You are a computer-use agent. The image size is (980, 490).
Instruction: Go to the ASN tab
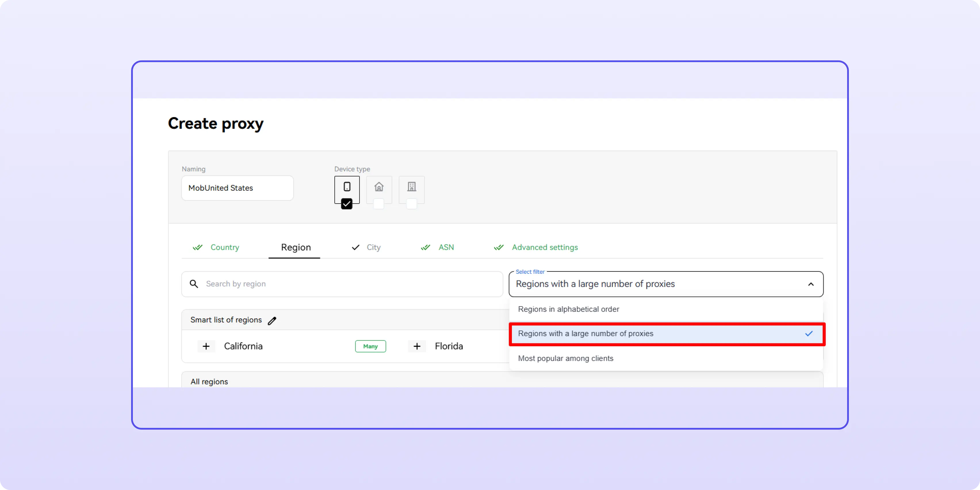click(x=445, y=247)
